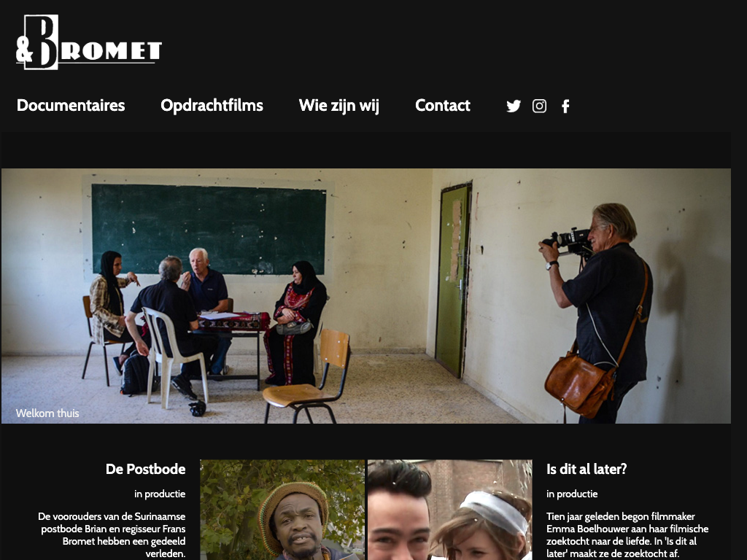Click the Welkom thuis caption
747x560 pixels.
tap(47, 413)
